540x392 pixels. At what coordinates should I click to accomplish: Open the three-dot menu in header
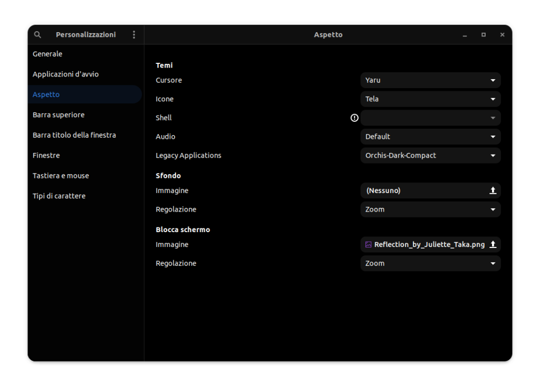(x=134, y=35)
